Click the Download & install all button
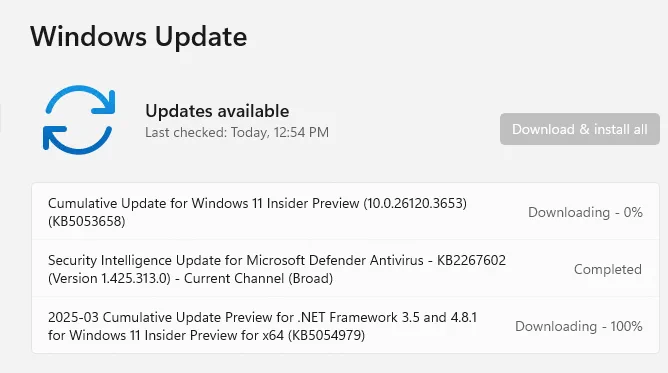This screenshot has width=668, height=373. (x=580, y=129)
